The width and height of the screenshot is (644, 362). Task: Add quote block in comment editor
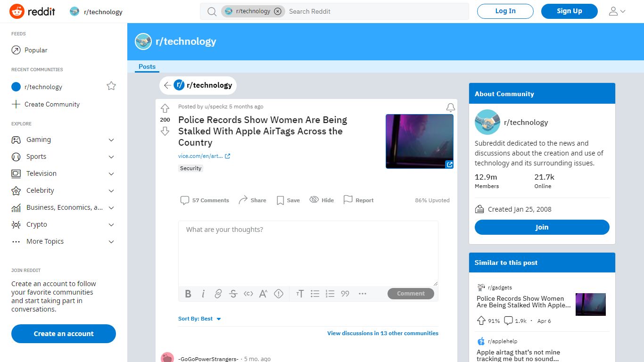tap(345, 294)
